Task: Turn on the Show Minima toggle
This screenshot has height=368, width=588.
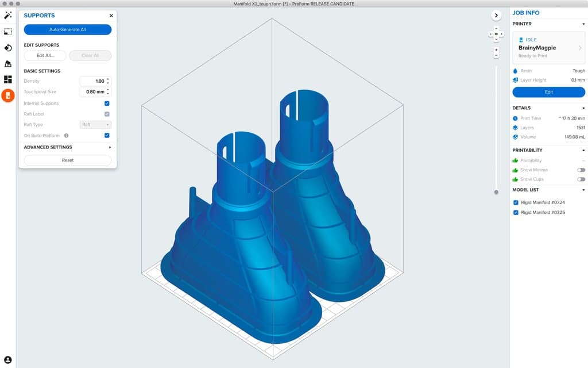Action: [x=581, y=170]
